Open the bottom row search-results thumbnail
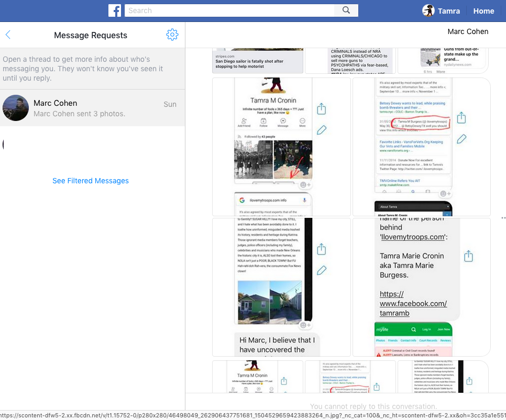506x420 pixels. (350, 377)
